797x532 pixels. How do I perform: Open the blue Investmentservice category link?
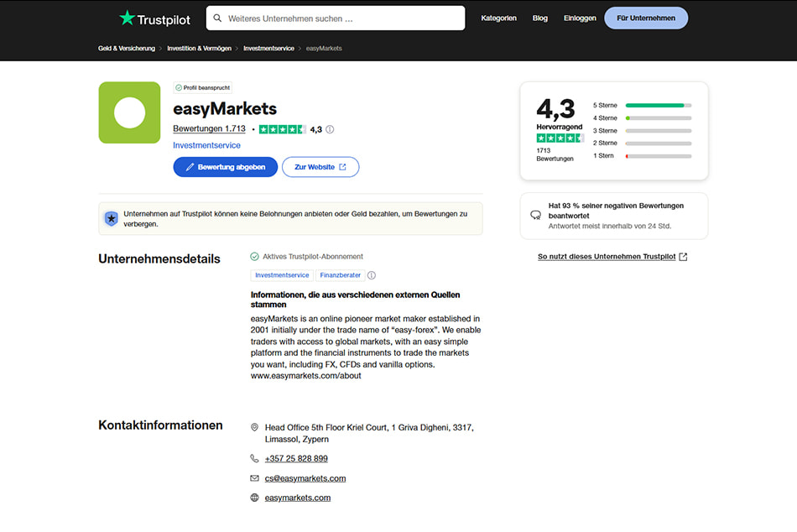point(207,145)
